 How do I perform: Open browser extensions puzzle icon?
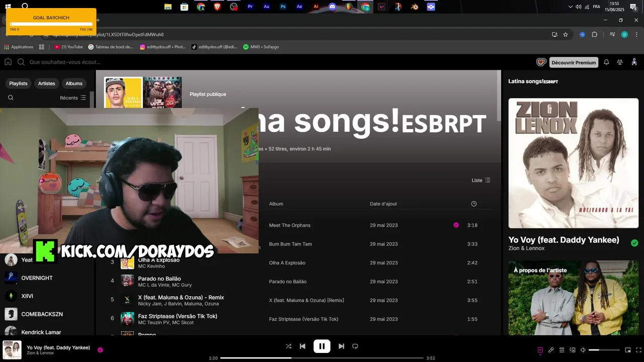tap(595, 34)
